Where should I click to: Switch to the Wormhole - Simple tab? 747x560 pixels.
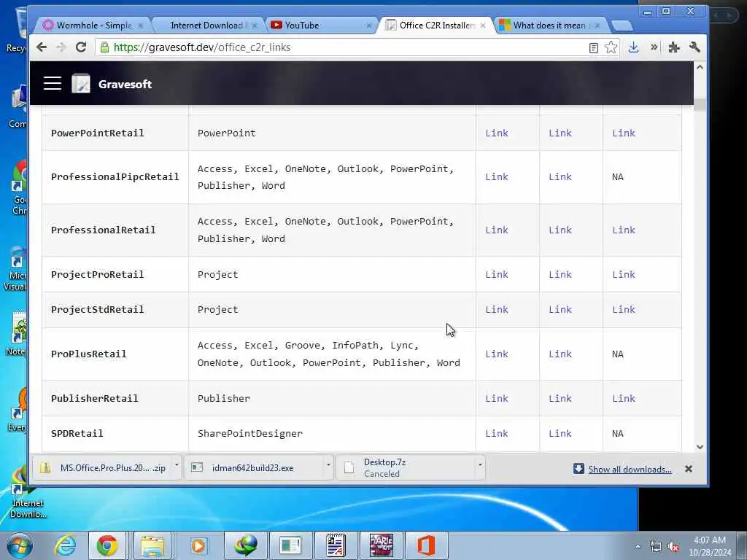[93, 26]
